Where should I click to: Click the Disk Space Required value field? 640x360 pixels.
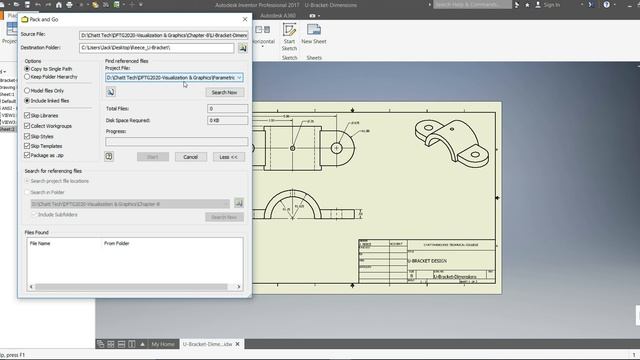(x=227, y=120)
